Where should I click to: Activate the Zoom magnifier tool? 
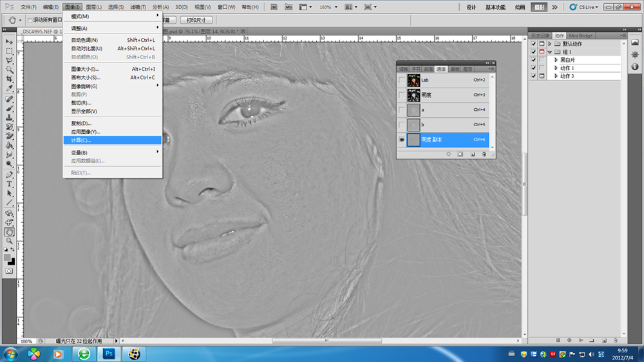point(10,240)
